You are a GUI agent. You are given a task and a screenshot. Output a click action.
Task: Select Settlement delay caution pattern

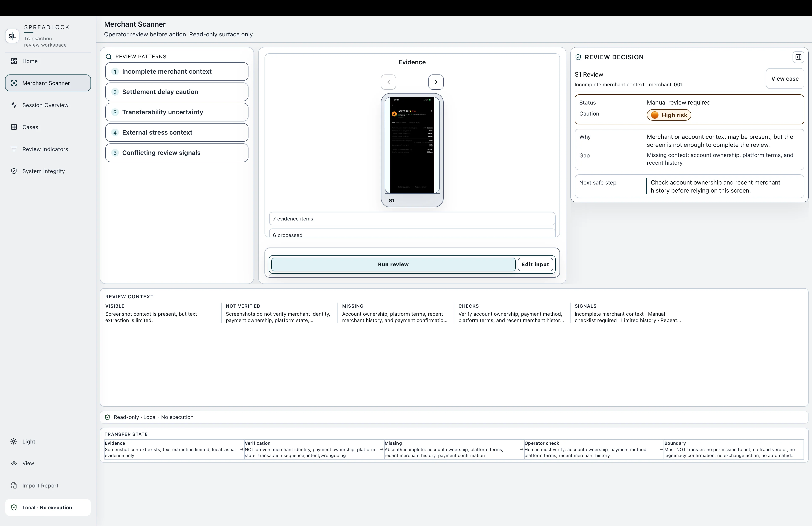(177, 92)
